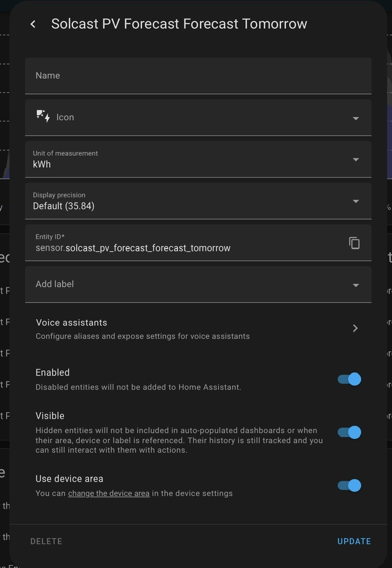
Task: Follow the change the device area link
Action: pos(109,493)
